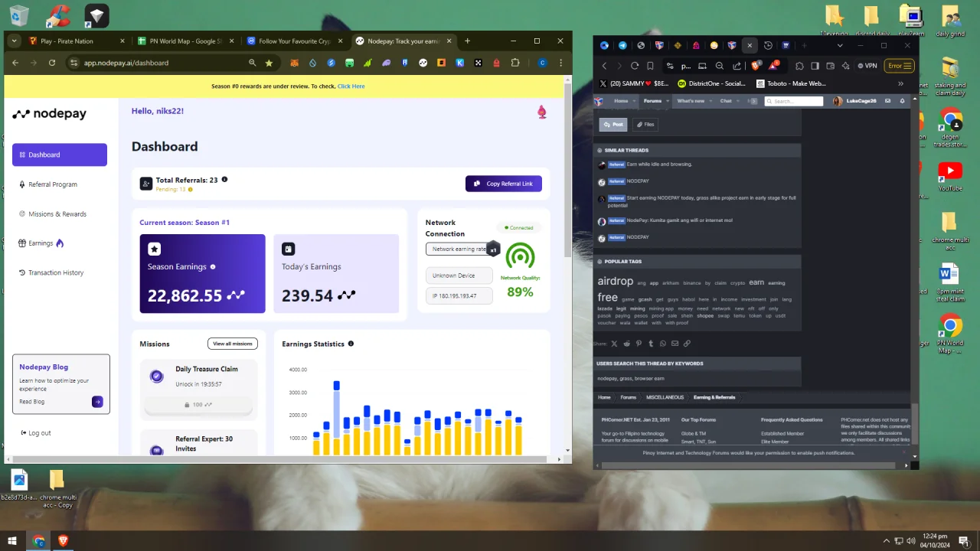Expand Brave tab list chevron
Image resolution: width=980 pixels, height=551 pixels.
coord(840,45)
